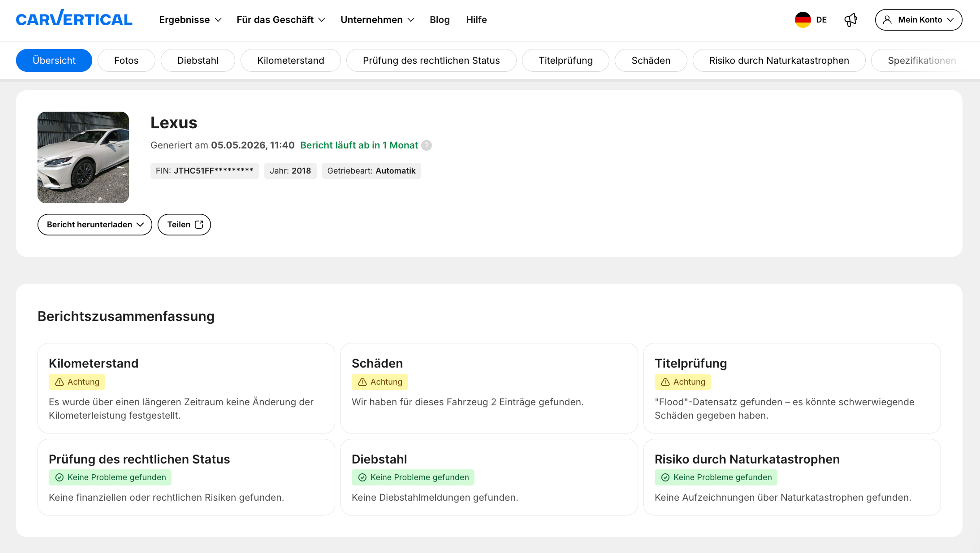This screenshot has width=980, height=553.
Task: Expand the Für das Geschäft menu
Action: coord(281,19)
